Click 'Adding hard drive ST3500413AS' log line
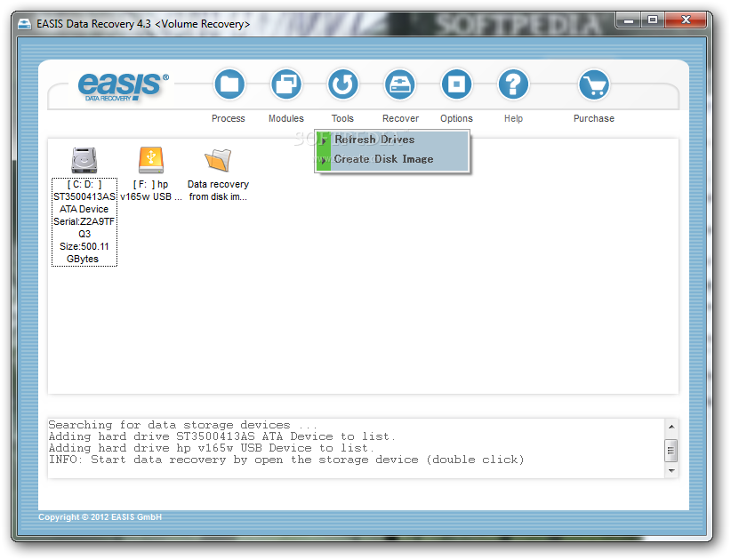 pos(222,436)
